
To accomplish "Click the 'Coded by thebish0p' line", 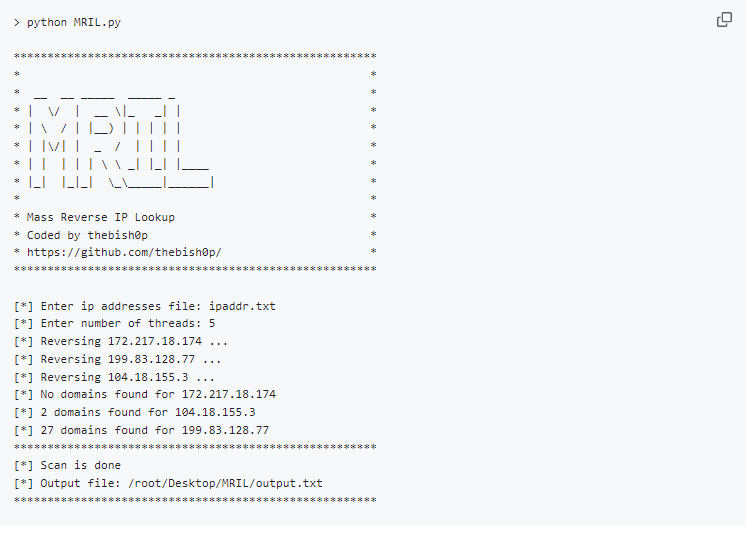I will click(87, 235).
